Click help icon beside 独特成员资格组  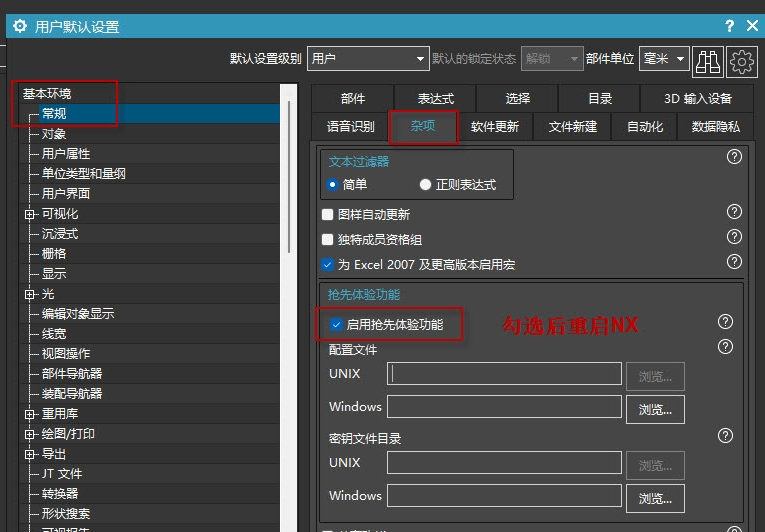click(x=734, y=237)
